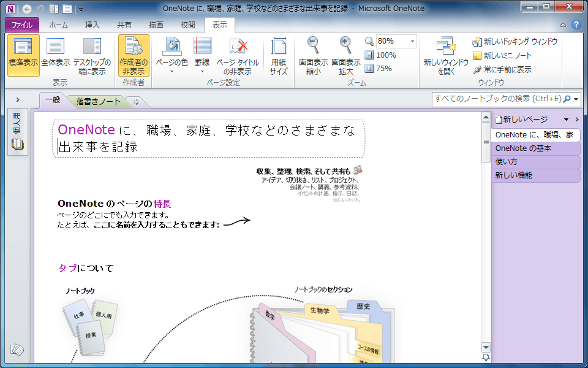Set zoom to 100%
588x368 pixels.
tap(381, 55)
